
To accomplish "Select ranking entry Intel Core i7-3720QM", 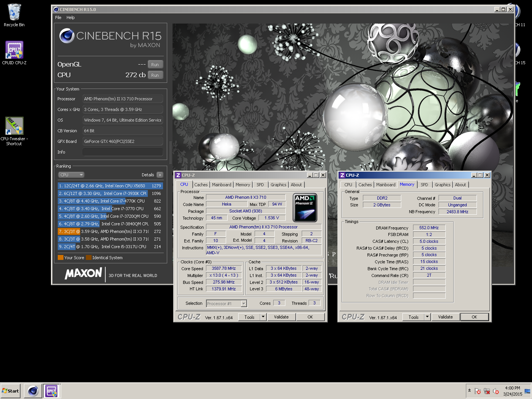I will click(x=110, y=216).
